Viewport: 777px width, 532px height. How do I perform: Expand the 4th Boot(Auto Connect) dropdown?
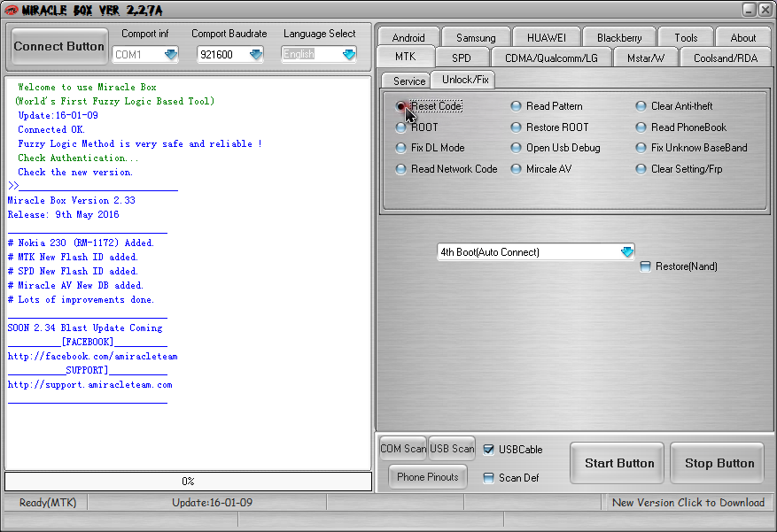[536, 252]
